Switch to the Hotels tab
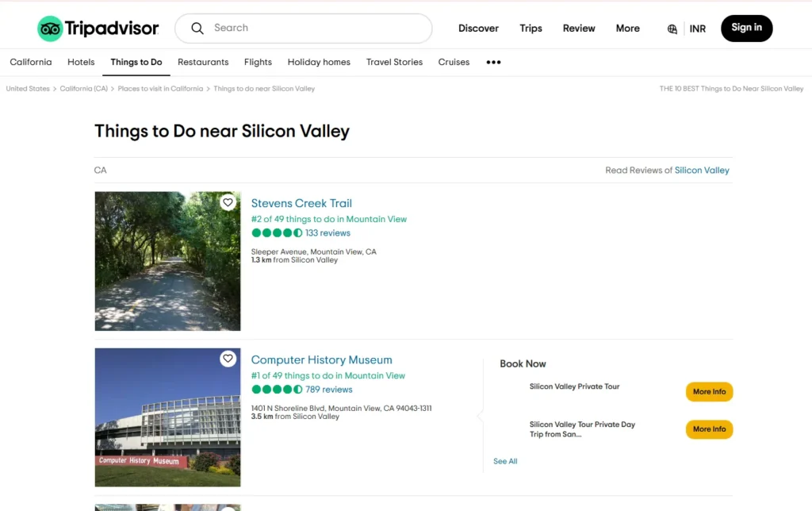The width and height of the screenshot is (812, 511). point(82,62)
